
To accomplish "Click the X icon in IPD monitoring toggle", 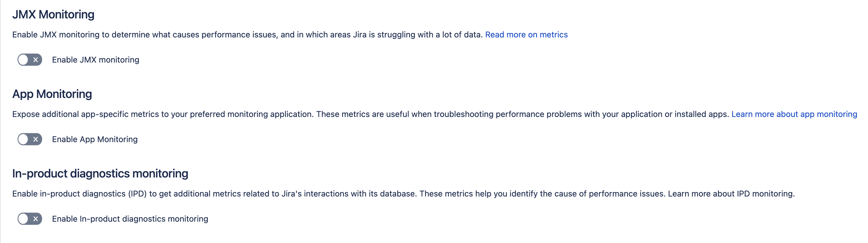I will coord(35,219).
